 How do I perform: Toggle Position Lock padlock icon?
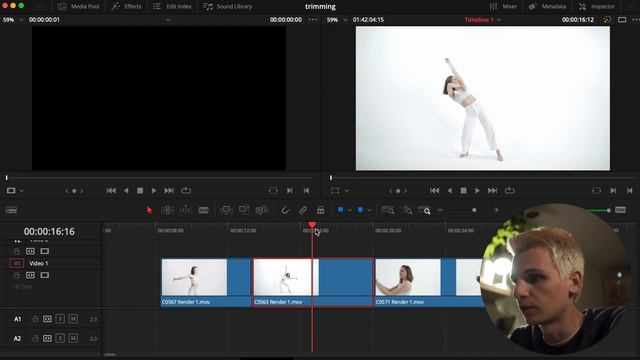click(321, 210)
